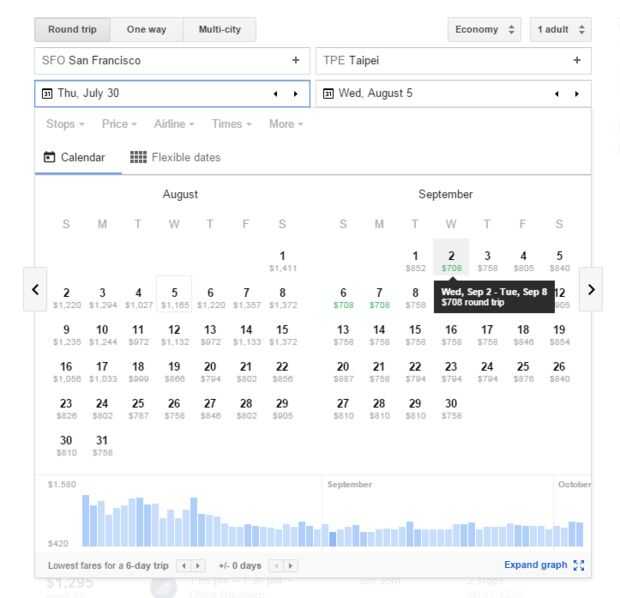Click the plus icon beside Taipei destination
This screenshot has width=620, height=598.
coord(577,60)
